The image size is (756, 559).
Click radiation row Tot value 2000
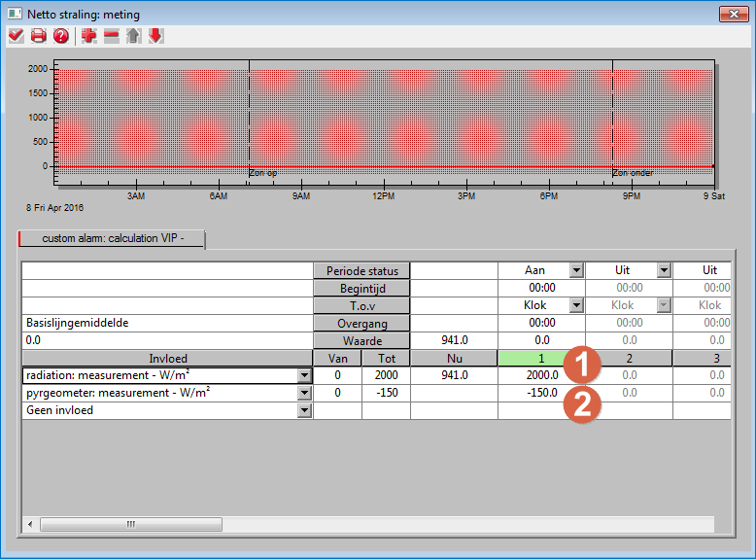tap(386, 375)
